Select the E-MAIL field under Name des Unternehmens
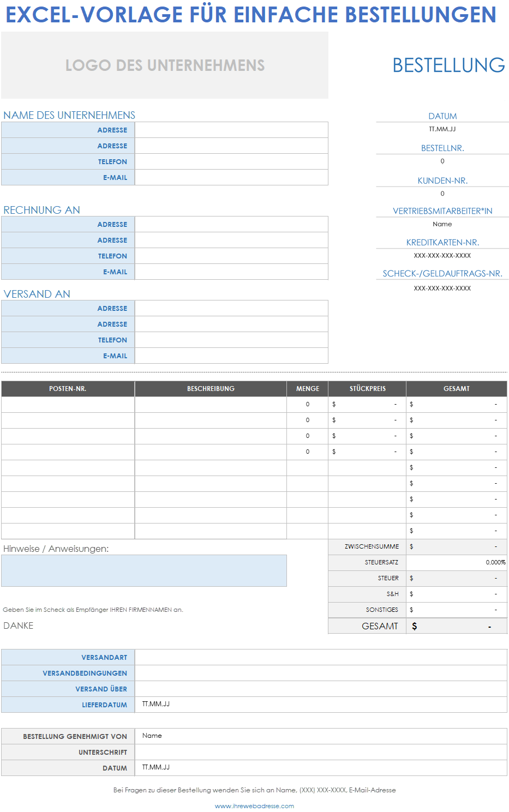This screenshot has width=509, height=812. 231,178
